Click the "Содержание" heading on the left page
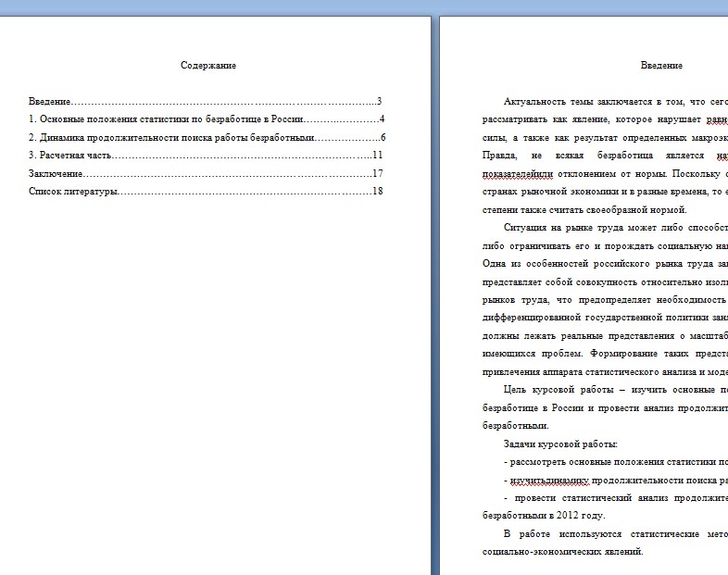This screenshot has width=728, height=575. click(x=208, y=66)
